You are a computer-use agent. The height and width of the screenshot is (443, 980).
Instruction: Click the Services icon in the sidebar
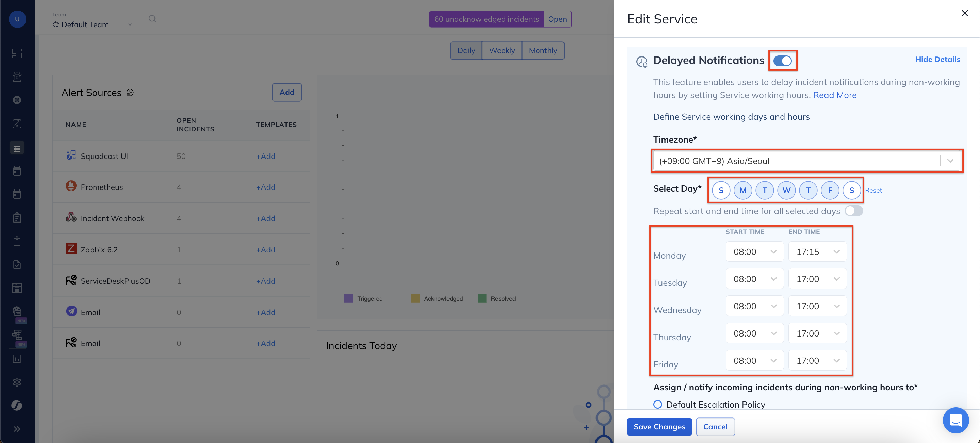[x=17, y=147]
